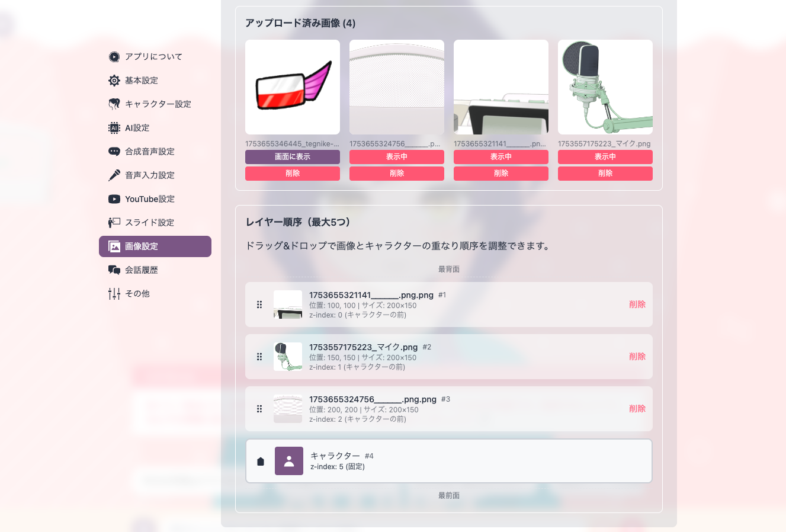Select the キャラクター設定 character icon
The width and height of the screenshot is (786, 532).
click(x=113, y=104)
